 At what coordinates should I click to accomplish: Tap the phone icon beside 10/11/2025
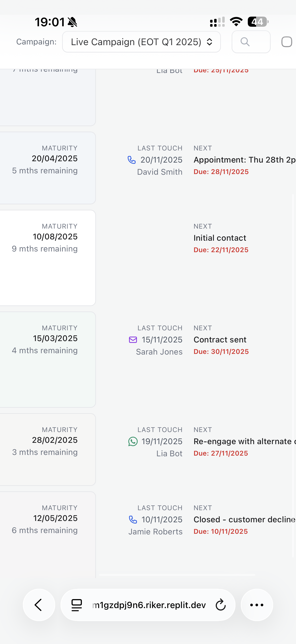133,520
